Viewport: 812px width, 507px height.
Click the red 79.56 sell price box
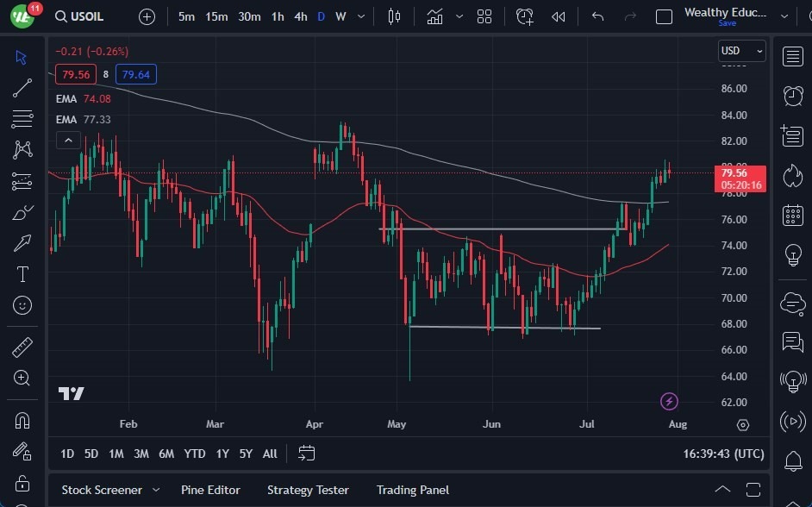click(x=76, y=74)
